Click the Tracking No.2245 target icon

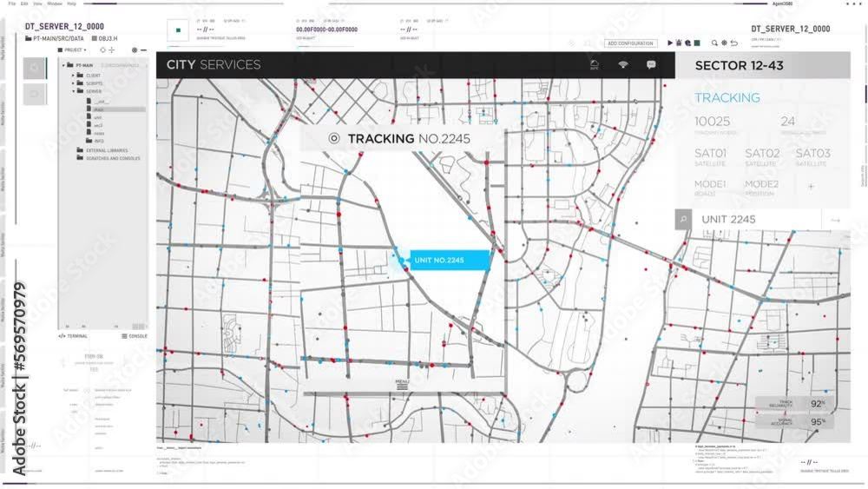click(334, 138)
